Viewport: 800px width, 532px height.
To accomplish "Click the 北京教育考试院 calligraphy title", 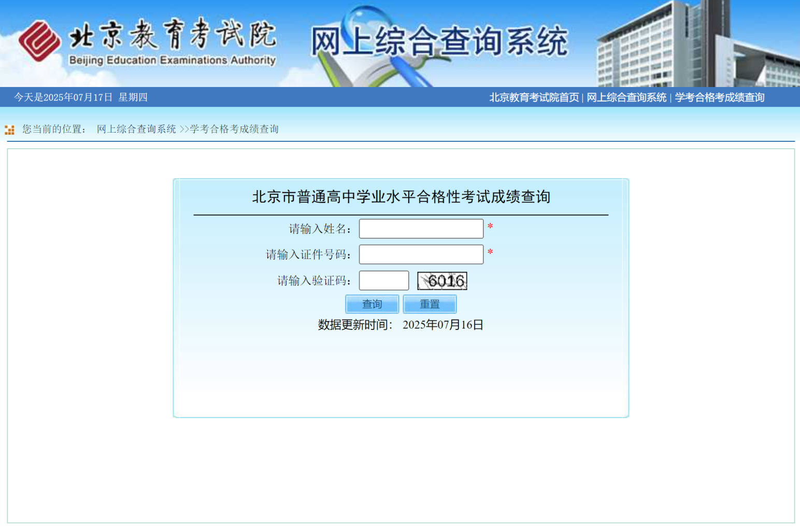I will (173, 34).
